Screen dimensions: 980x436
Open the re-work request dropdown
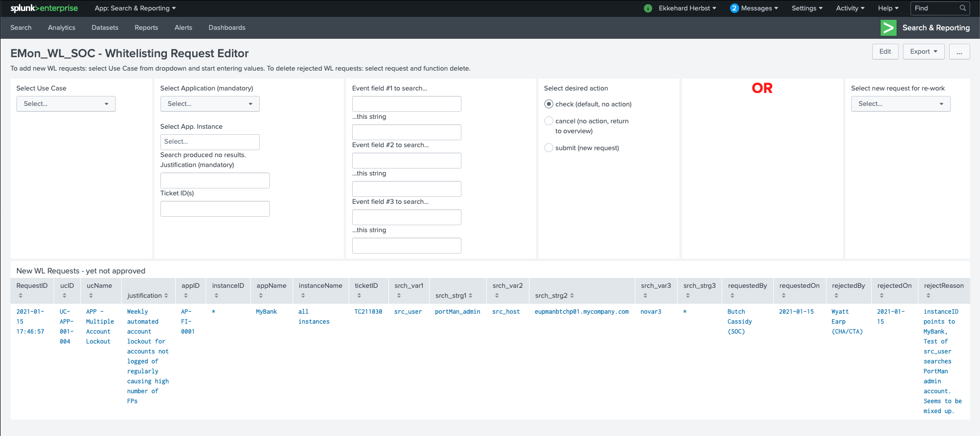tap(900, 104)
